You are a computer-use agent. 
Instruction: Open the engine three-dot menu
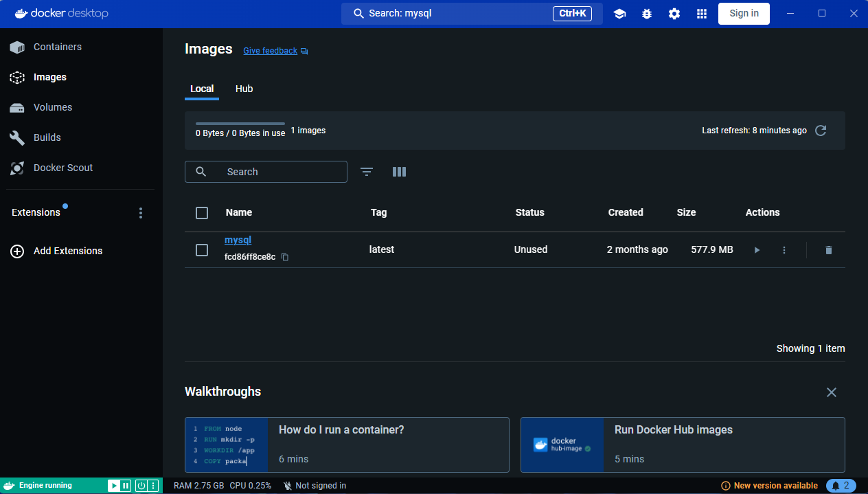(153, 486)
